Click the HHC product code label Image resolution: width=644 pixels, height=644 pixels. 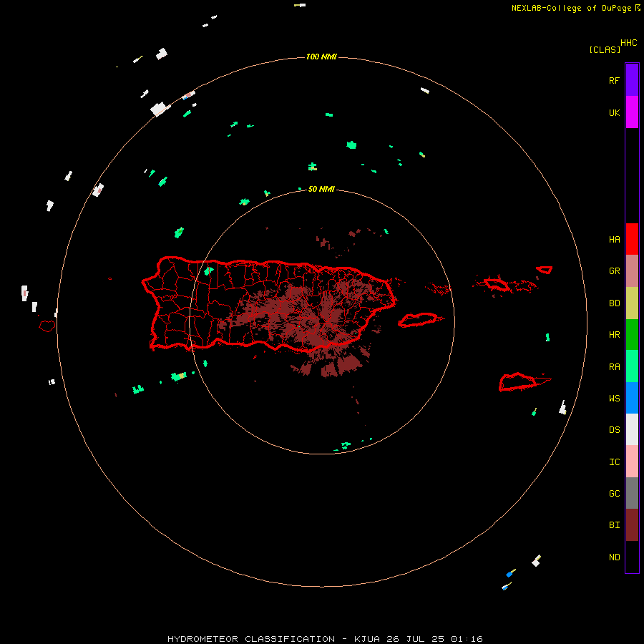tap(628, 43)
